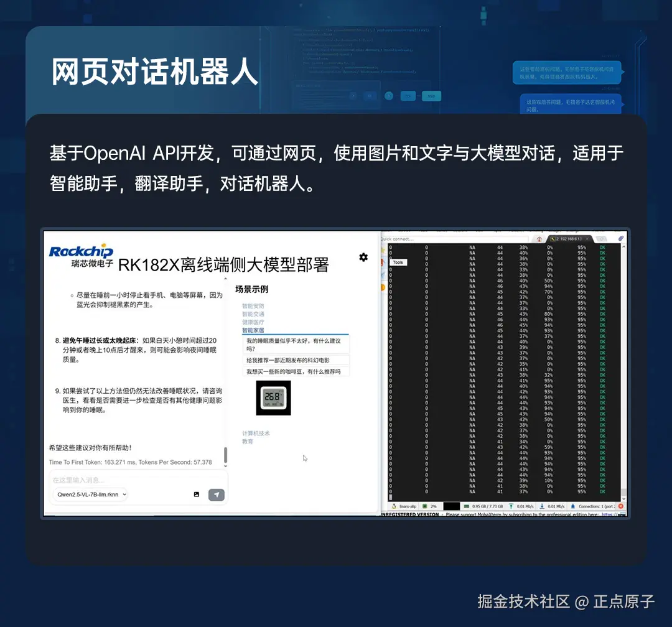Click the thermometer example image thumbnail
The height and width of the screenshot is (627, 672).
coord(273,397)
